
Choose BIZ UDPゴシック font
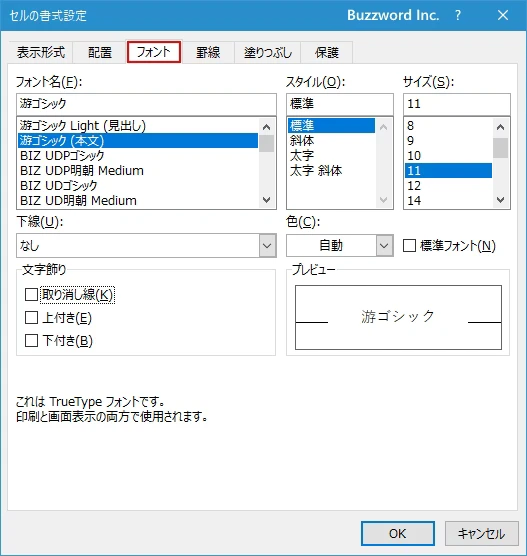pyautogui.click(x=138, y=155)
